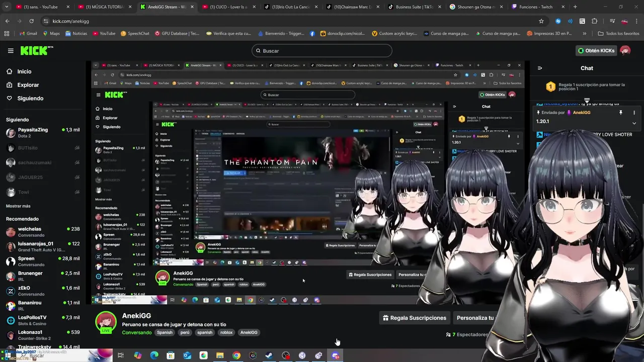Open offline channel JAGUER25
This screenshot has width=644, height=362.
pyautogui.click(x=43, y=177)
